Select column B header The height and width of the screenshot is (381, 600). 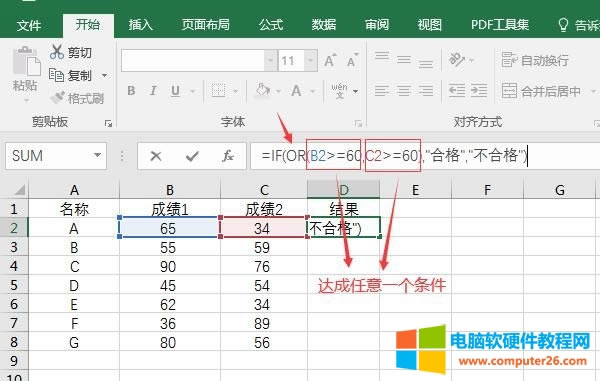click(x=170, y=190)
